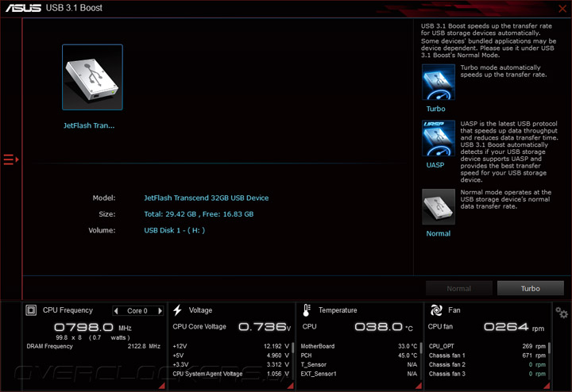Click the UASP mode icon
The height and width of the screenshot is (392, 572).
pos(438,138)
